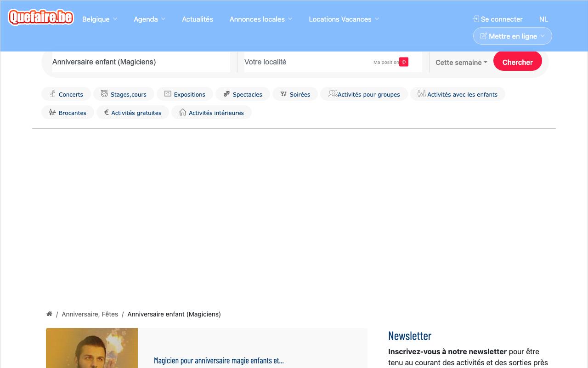Image resolution: width=588 pixels, height=368 pixels.
Task: Click the group people icon
Action: [333, 94]
